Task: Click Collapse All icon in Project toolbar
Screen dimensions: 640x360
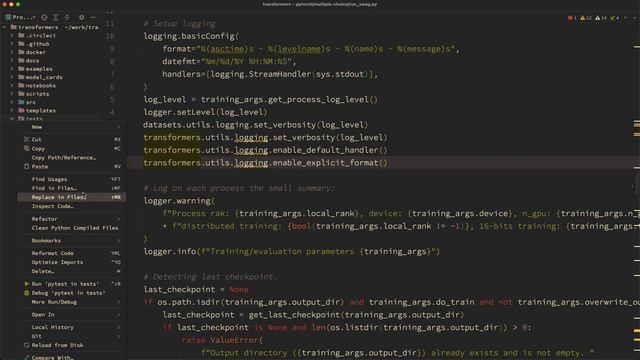Action: (67, 17)
